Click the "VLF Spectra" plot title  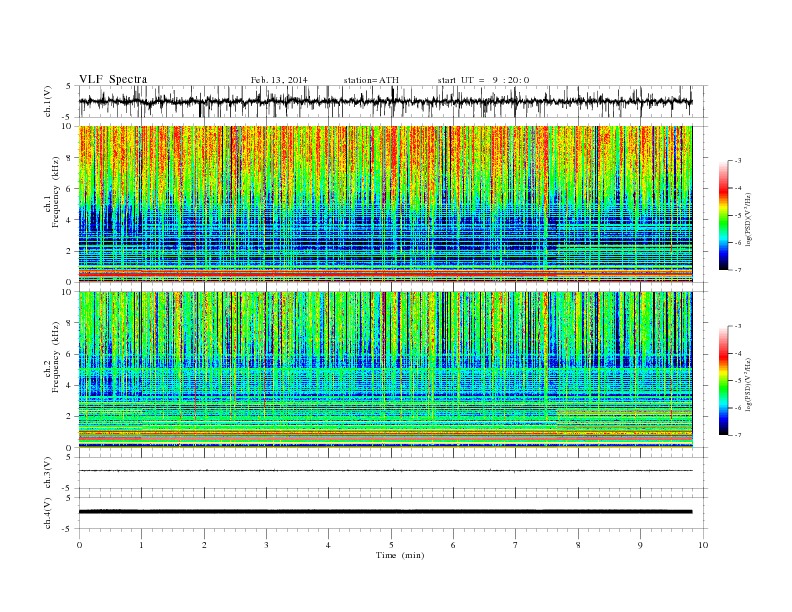pyautogui.click(x=113, y=79)
